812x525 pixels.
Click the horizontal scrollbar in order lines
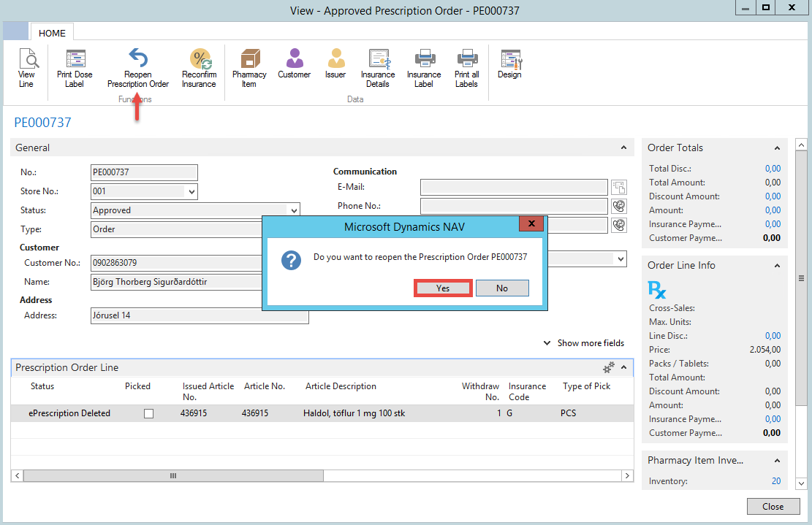pyautogui.click(x=173, y=475)
